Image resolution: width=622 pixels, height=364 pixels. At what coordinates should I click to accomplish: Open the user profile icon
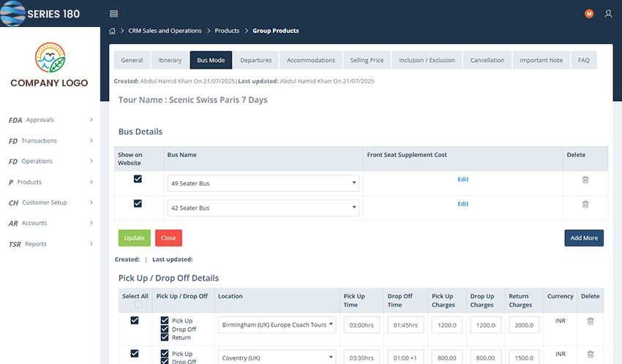608,14
